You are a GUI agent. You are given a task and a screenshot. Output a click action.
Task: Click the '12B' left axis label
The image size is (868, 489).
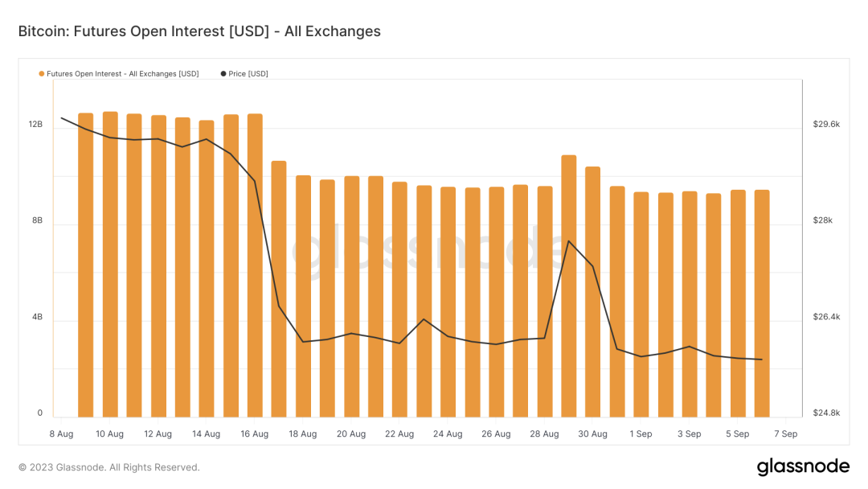pos(35,125)
